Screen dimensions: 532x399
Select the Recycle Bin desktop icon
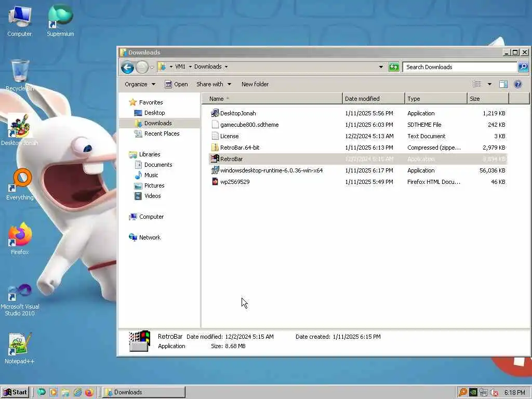click(20, 75)
